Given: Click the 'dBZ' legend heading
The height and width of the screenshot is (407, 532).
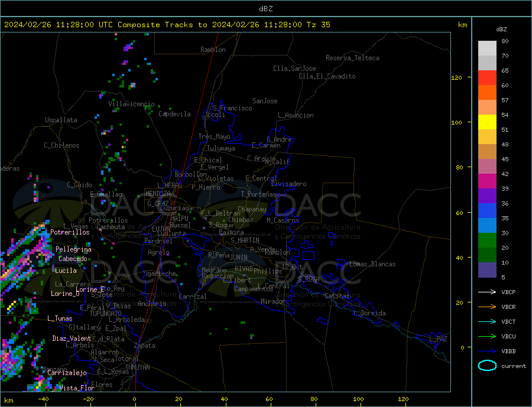Looking at the screenshot, I should [x=501, y=30].
